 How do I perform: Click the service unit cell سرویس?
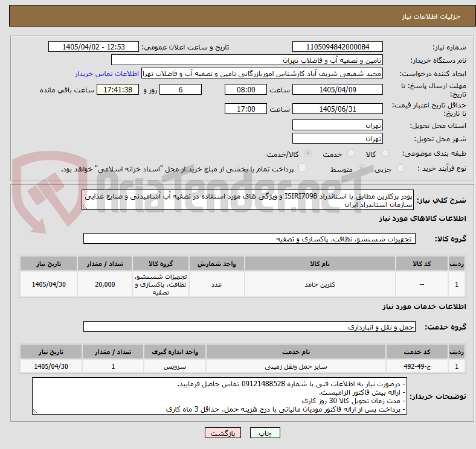(x=175, y=366)
